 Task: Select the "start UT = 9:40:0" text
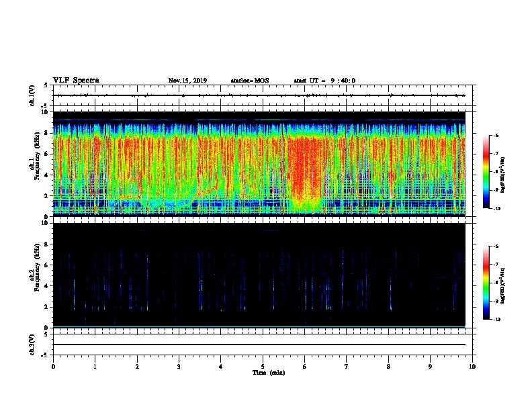click(x=324, y=81)
